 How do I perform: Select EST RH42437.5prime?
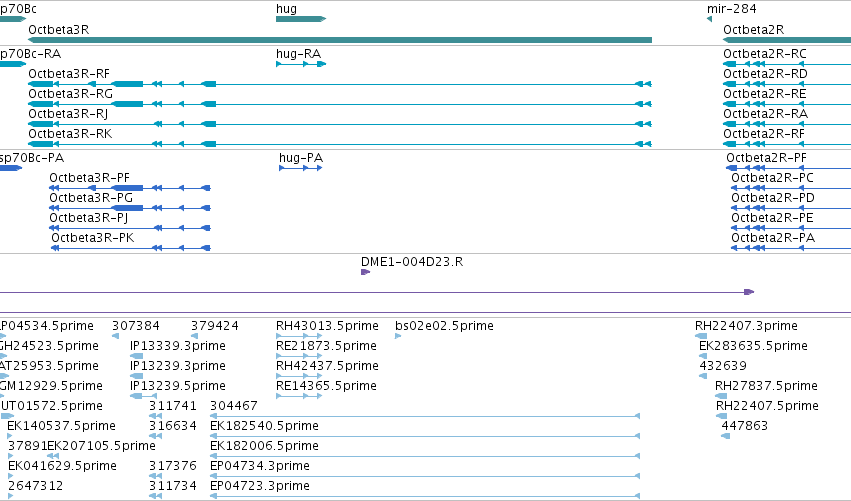(x=327, y=366)
